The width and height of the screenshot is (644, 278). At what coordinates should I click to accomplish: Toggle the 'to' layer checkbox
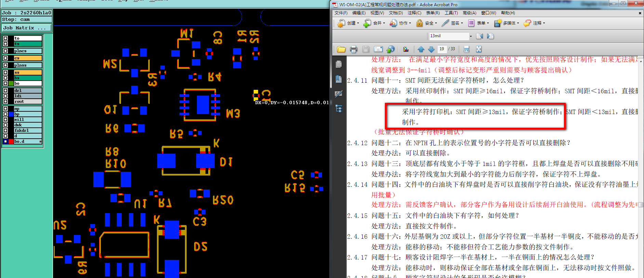(x=5, y=38)
